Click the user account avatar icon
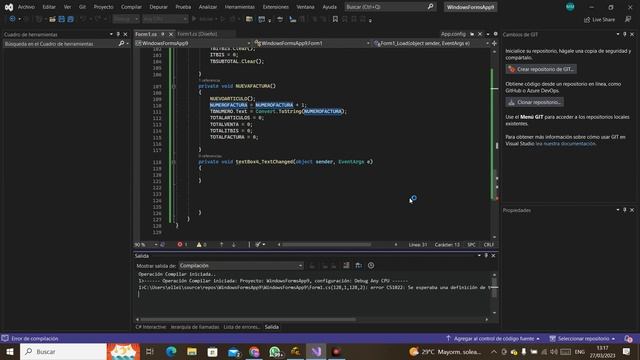Screen dimensions: 640x360 click(570, 7)
